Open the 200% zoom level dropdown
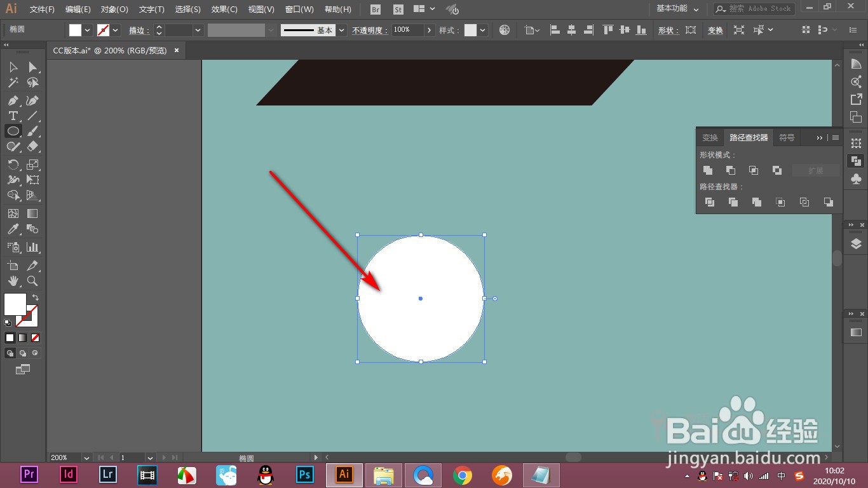 click(86, 457)
